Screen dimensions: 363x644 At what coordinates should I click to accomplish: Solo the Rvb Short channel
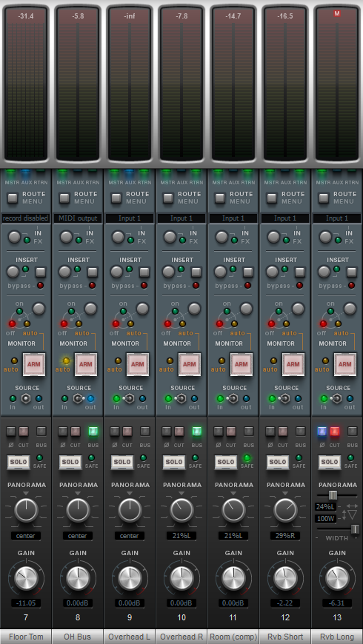(x=278, y=462)
